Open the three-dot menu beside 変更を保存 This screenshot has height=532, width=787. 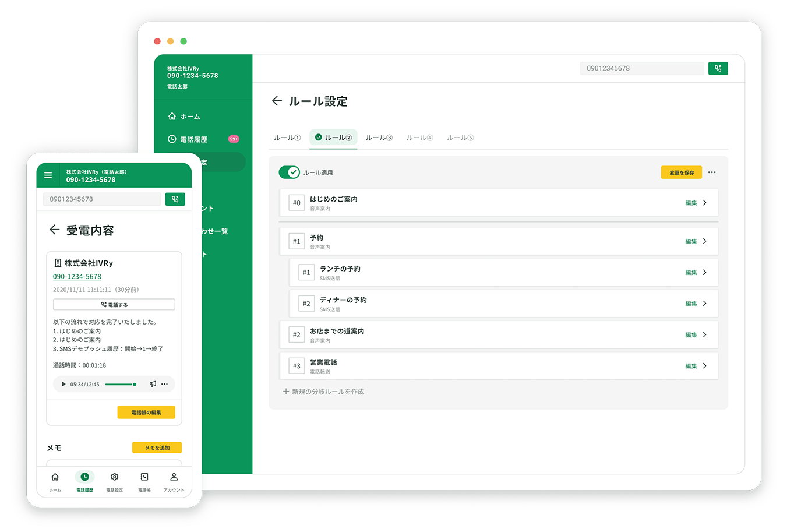(x=712, y=172)
